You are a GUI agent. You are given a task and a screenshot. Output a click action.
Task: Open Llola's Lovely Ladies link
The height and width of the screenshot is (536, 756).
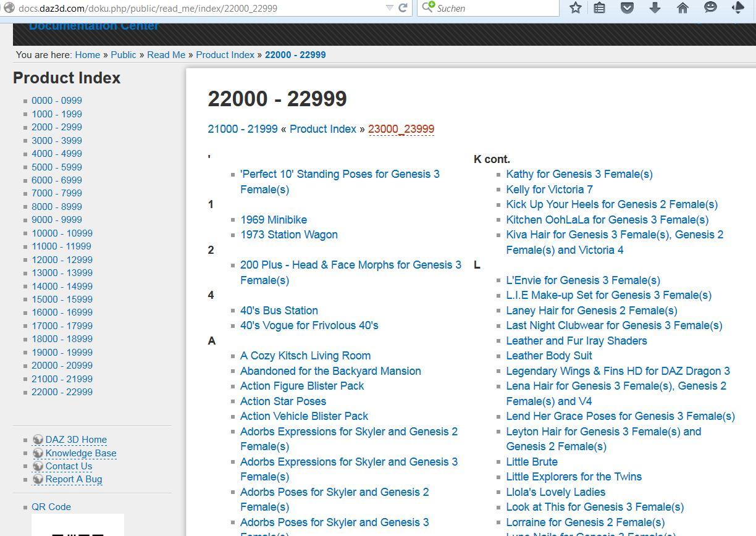tap(555, 492)
